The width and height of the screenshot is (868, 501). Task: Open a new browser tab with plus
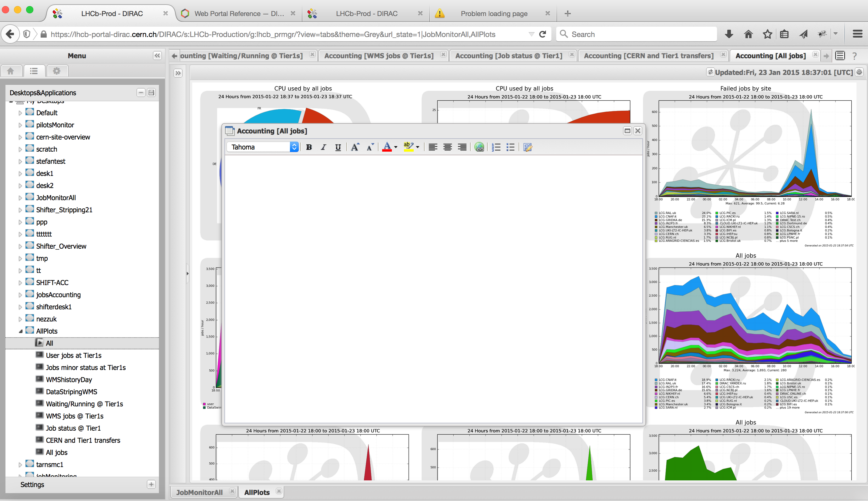[x=568, y=13]
